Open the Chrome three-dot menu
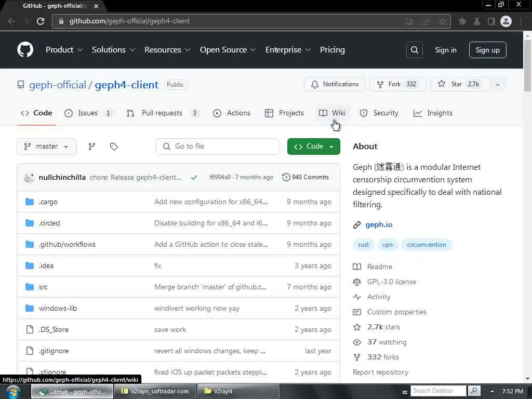 521,21
